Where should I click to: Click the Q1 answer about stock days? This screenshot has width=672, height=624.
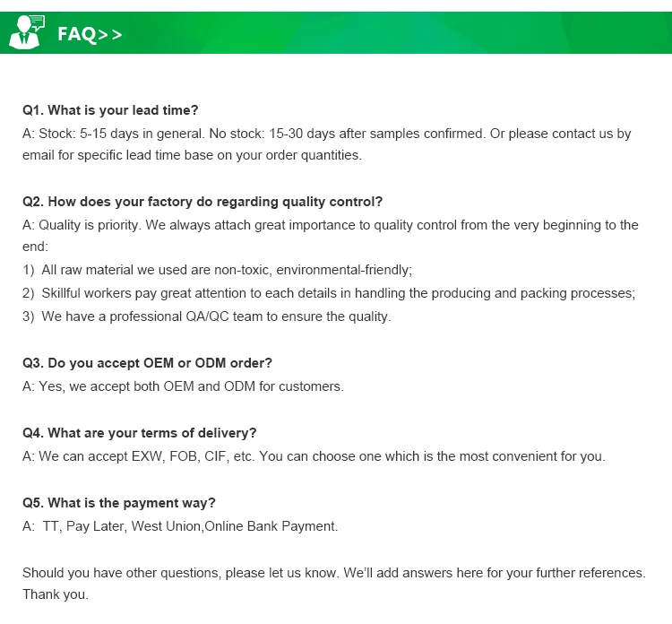tap(326, 134)
